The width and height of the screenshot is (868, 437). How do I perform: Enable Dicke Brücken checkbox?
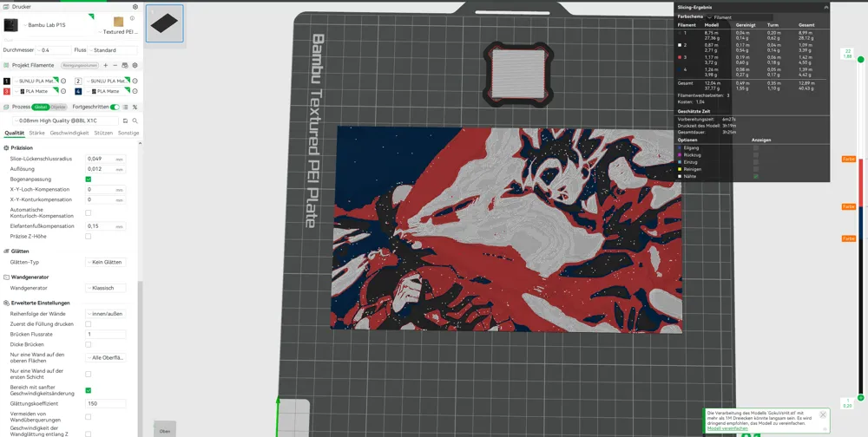[88, 344]
